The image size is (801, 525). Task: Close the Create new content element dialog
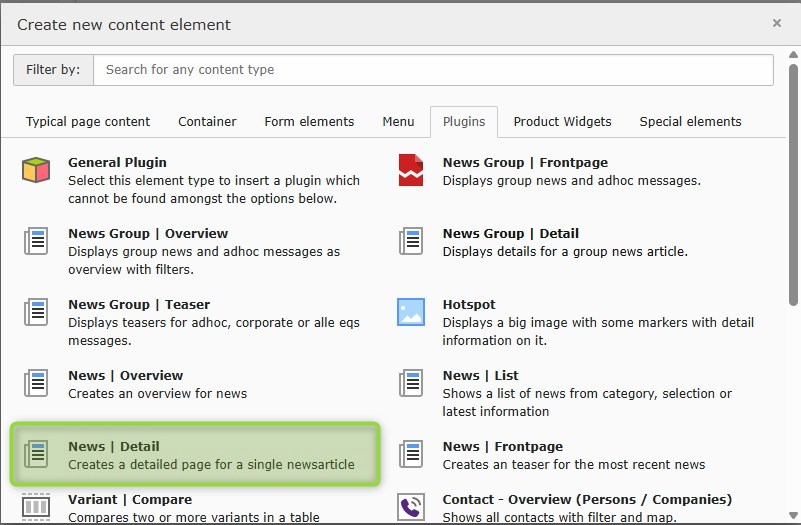coord(777,23)
